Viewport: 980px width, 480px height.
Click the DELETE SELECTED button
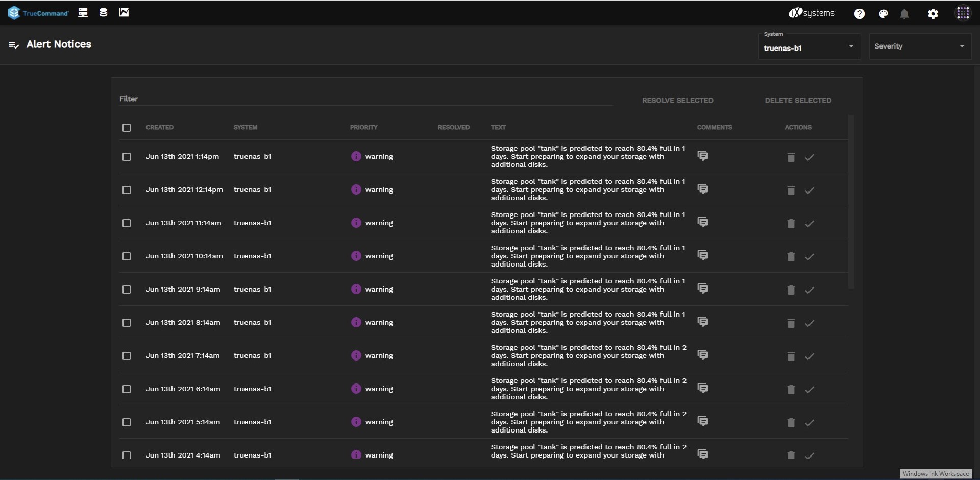[x=798, y=101]
